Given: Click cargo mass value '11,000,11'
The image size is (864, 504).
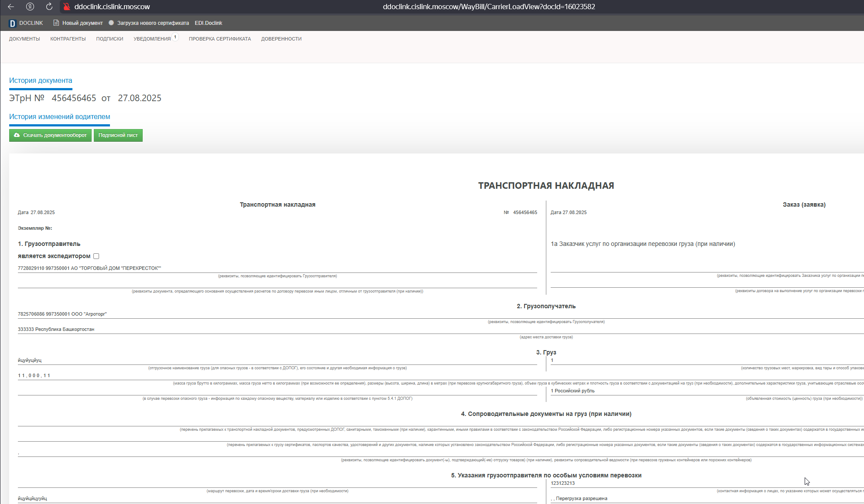Looking at the screenshot, I should (34, 375).
